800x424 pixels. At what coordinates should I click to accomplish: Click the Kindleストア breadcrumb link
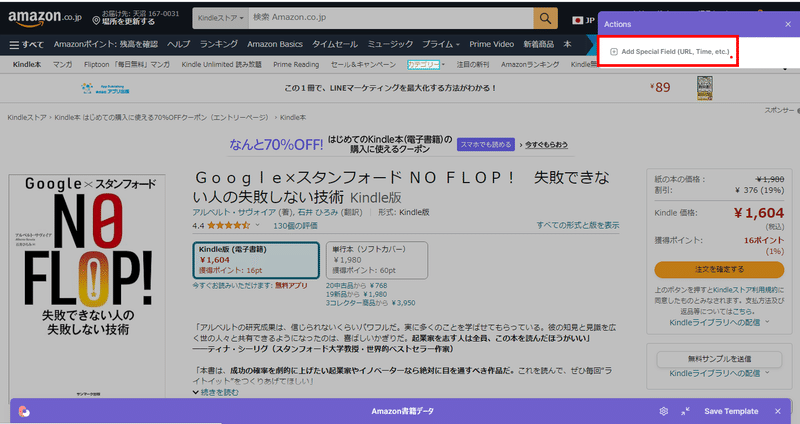click(x=27, y=117)
